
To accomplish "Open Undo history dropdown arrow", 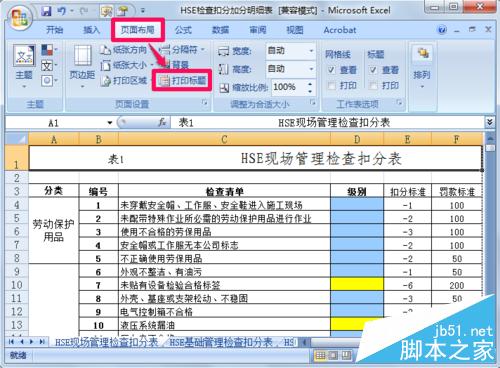I will pyautogui.click(x=71, y=12).
